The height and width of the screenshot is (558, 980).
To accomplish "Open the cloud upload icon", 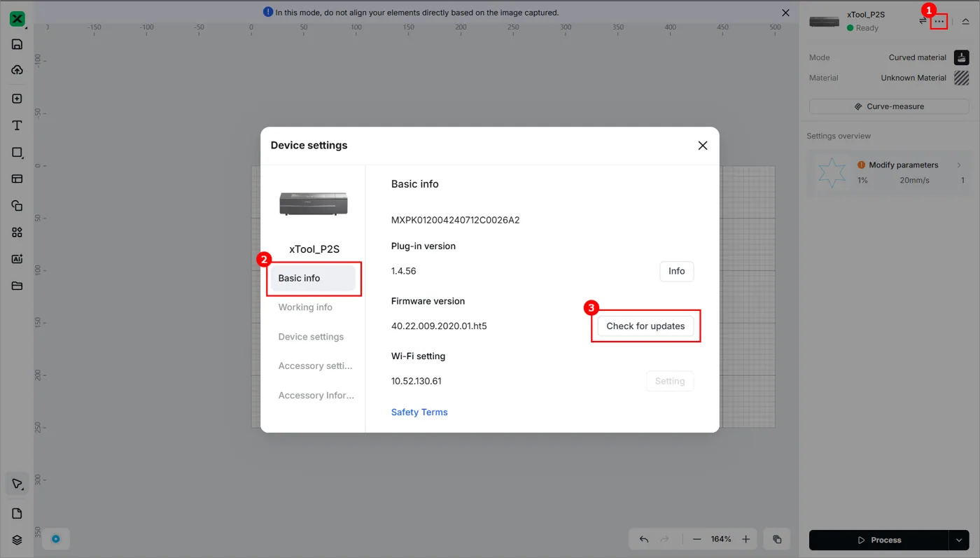I will click(x=17, y=70).
